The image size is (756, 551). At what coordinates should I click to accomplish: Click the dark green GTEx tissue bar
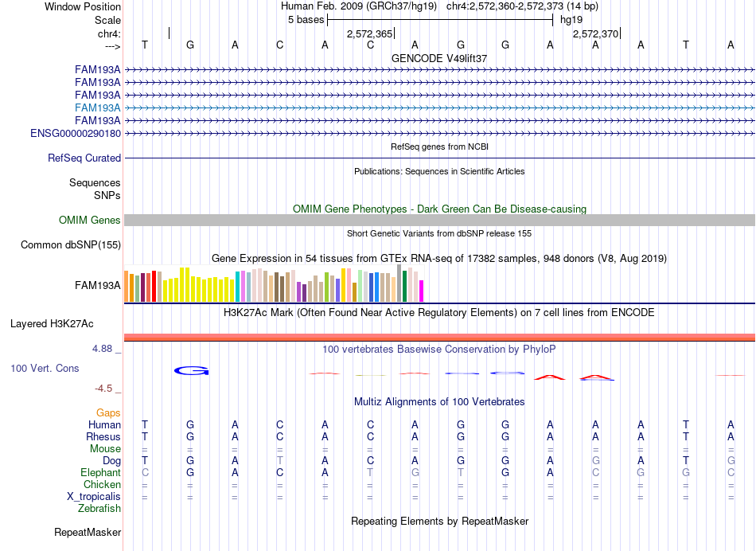[x=404, y=286]
